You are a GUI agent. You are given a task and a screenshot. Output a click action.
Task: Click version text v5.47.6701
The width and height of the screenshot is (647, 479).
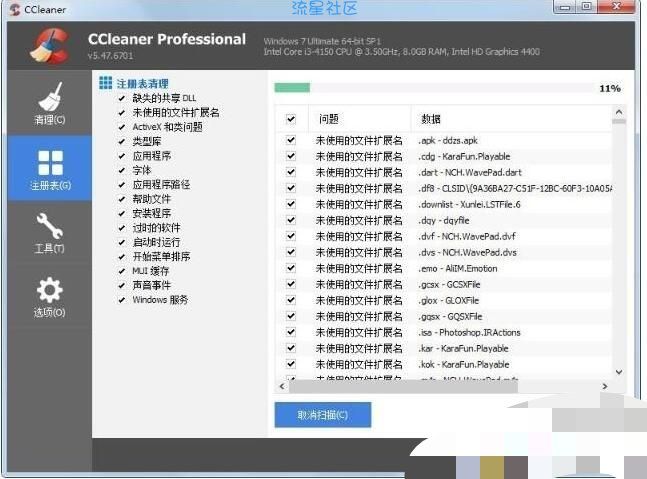coord(110,56)
